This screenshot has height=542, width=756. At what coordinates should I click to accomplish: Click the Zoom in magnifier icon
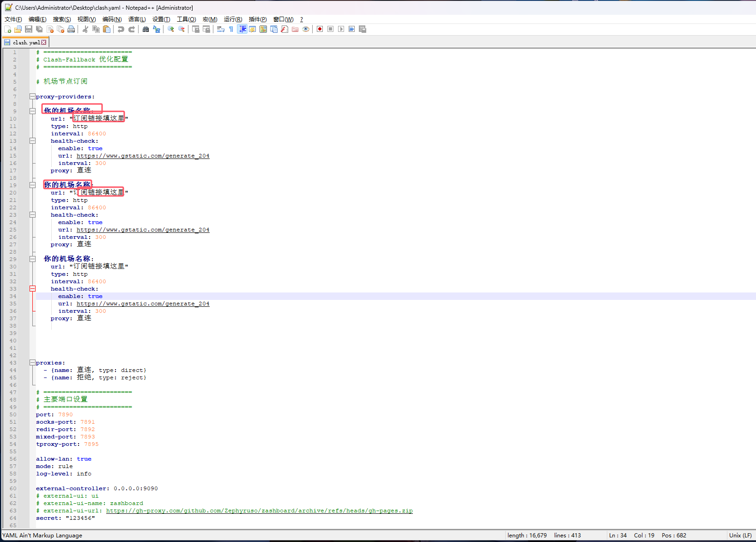point(170,29)
